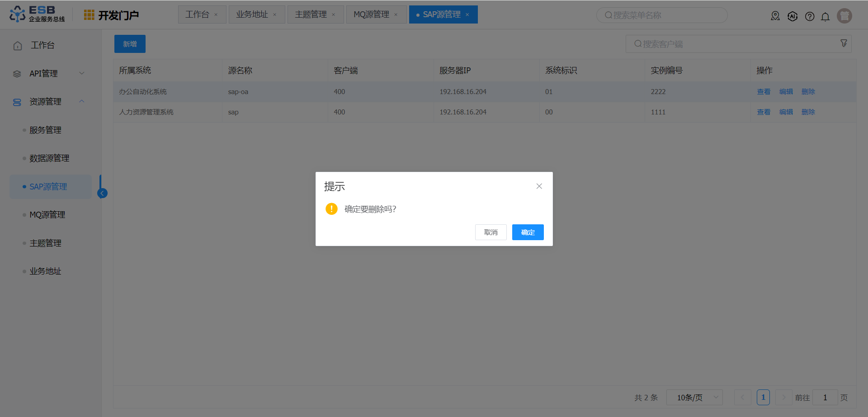This screenshot has height=417, width=868.
Task: Open the help question mark icon
Action: pos(810,17)
